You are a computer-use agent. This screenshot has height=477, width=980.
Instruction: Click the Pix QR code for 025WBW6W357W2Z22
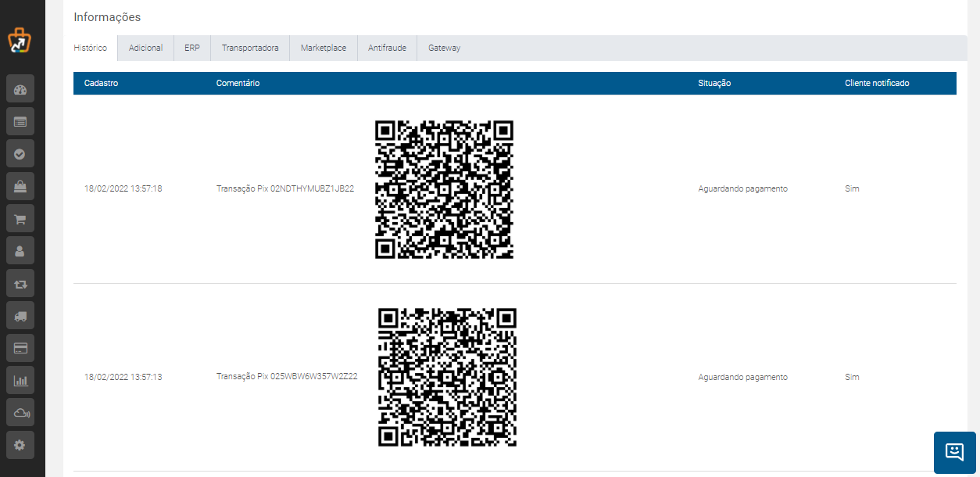[x=447, y=377]
